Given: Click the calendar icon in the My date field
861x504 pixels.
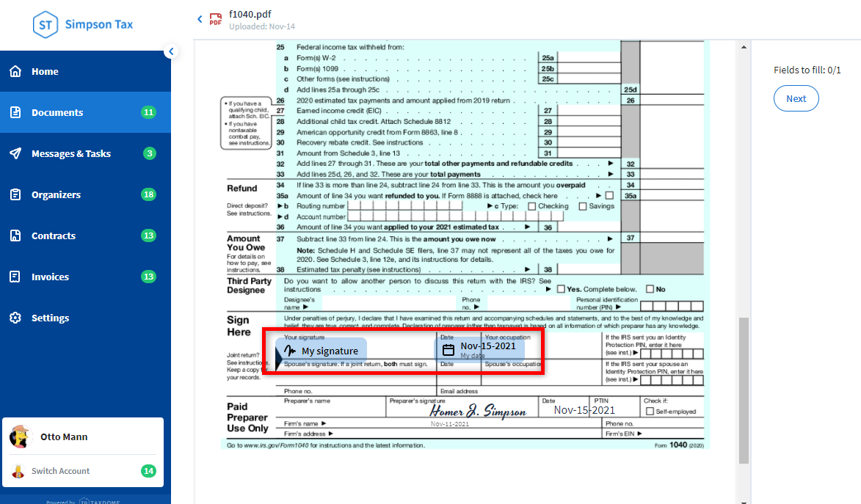Looking at the screenshot, I should [448, 350].
